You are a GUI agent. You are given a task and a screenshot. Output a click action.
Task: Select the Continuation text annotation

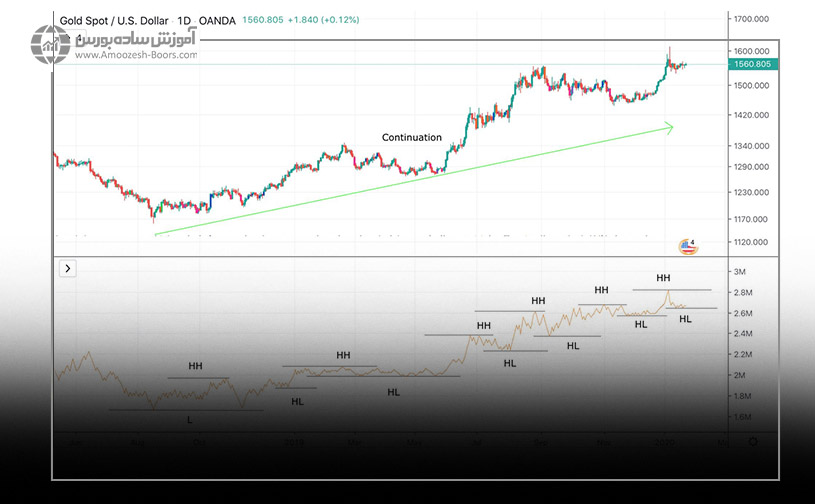click(x=411, y=137)
